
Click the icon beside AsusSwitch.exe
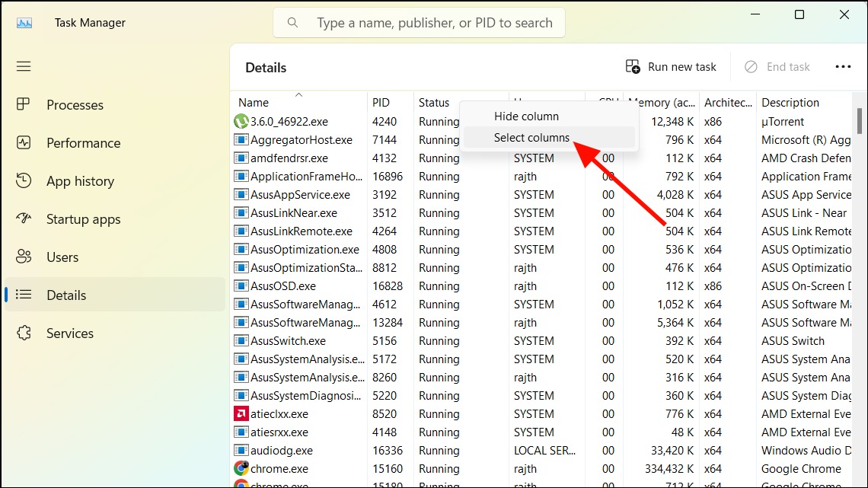241,340
